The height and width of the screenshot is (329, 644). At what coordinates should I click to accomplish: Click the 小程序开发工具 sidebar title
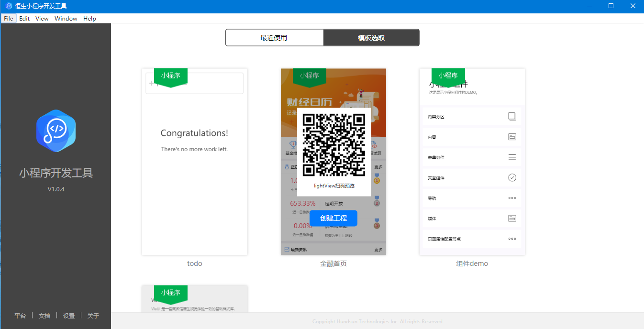(56, 173)
